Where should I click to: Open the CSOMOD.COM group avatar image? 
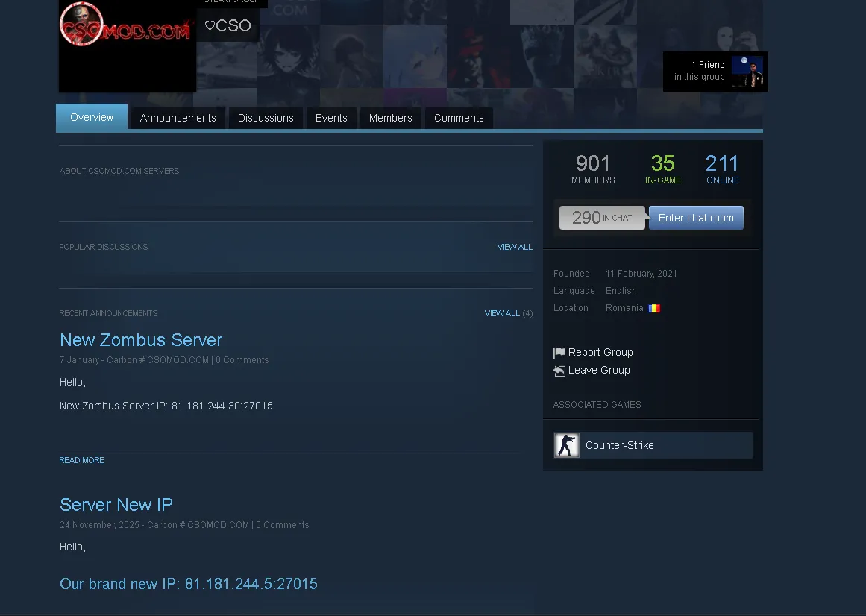coord(127,45)
